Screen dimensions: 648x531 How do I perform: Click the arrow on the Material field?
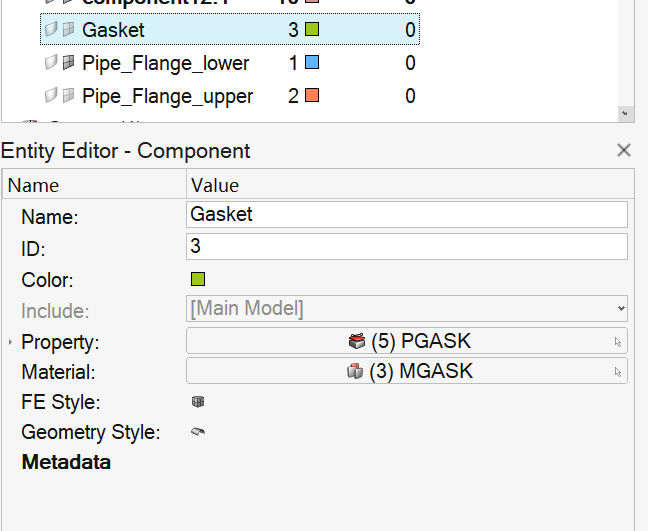point(617,372)
